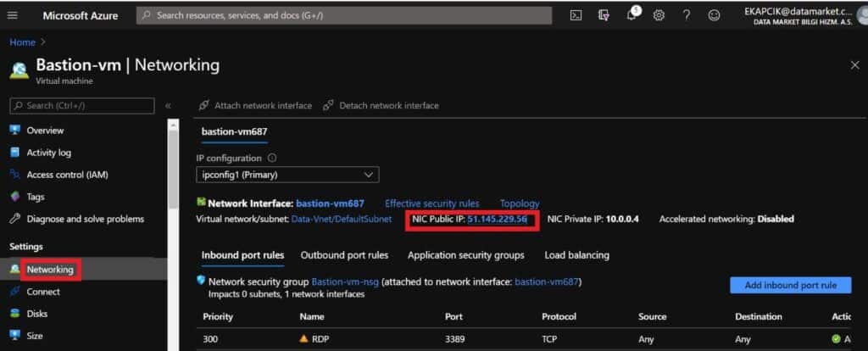Open the notifications bell

632,15
